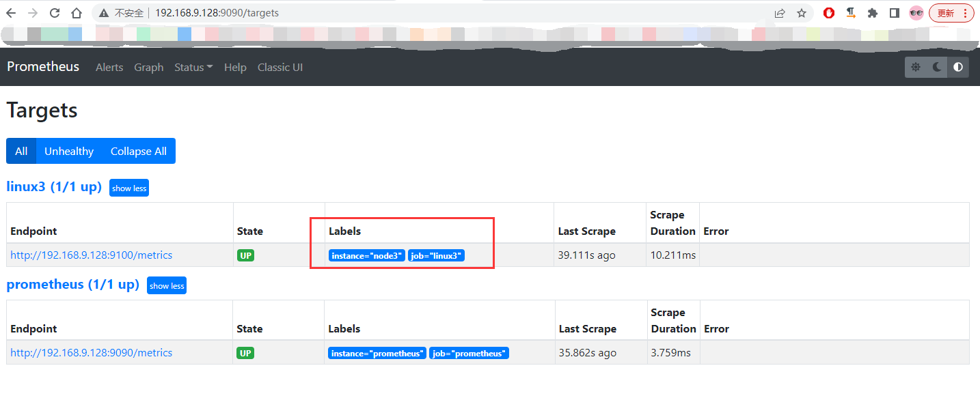The image size is (980, 398).
Task: Click the browser forward arrow
Action: [33, 13]
